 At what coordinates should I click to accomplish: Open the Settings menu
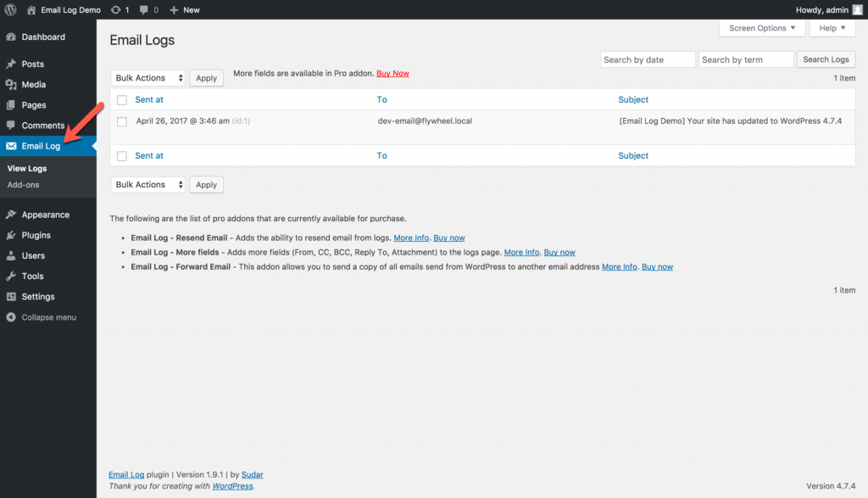pos(48,297)
